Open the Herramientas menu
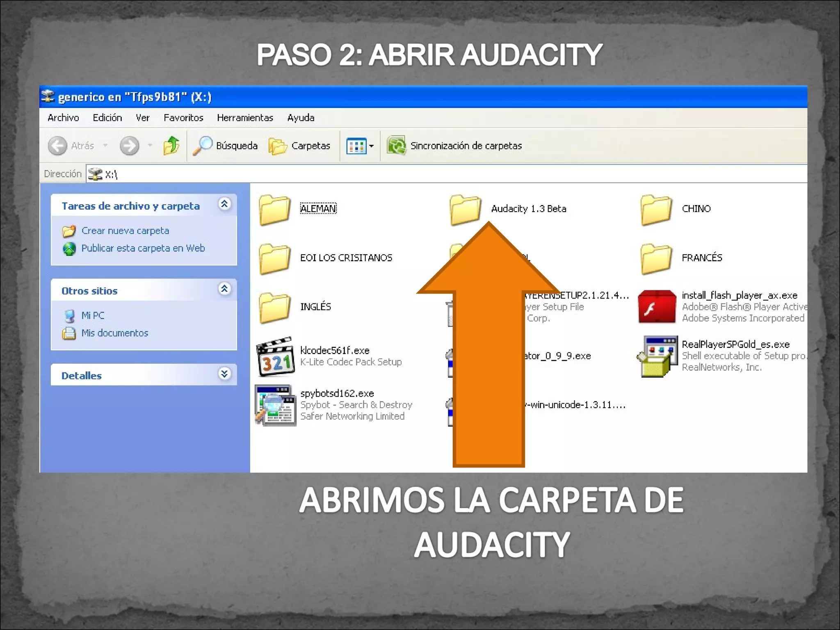The image size is (840, 630). [x=245, y=118]
